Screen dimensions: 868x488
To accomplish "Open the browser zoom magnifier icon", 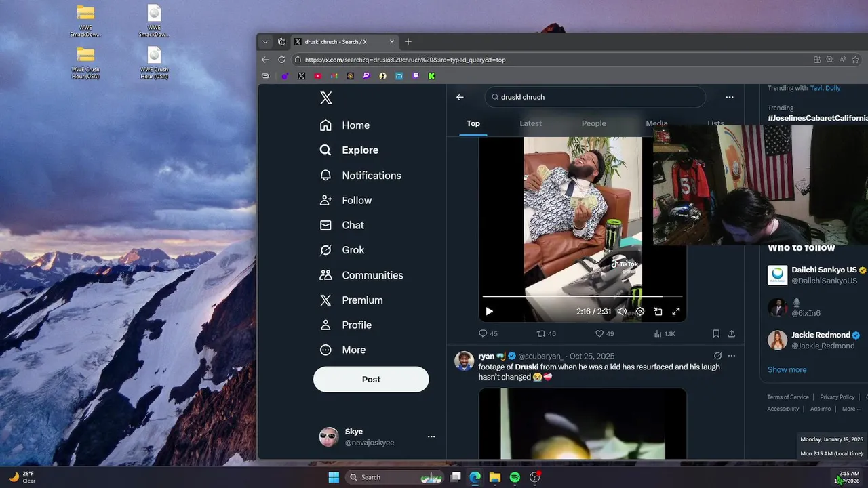I will coord(829,60).
